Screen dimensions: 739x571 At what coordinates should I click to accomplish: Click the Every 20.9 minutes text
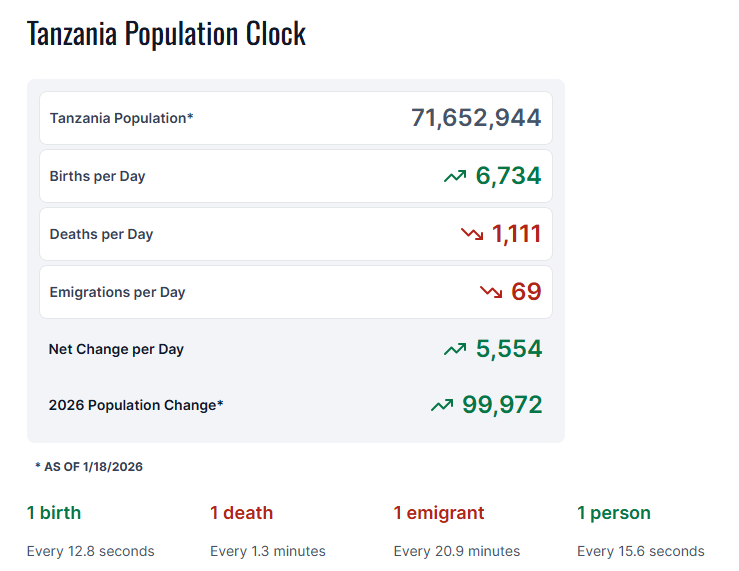pyautogui.click(x=456, y=551)
